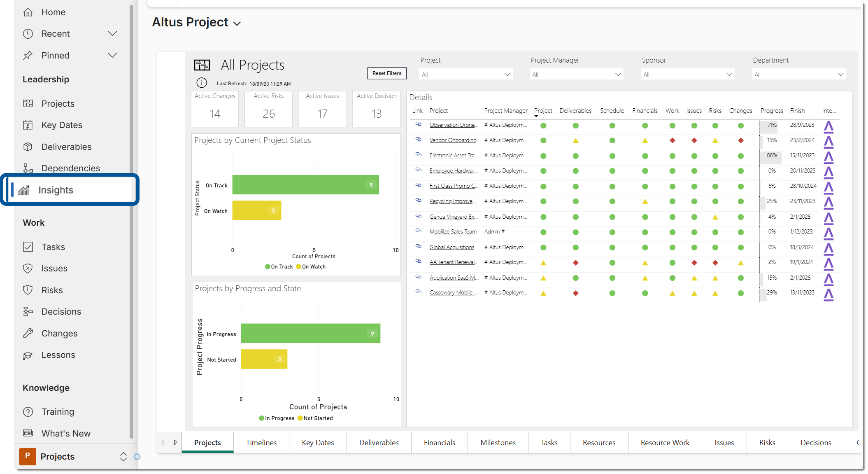Screen dimensions: 868x474
Task: Open the Electronic Asset Tracking project link
Action: 453,156
